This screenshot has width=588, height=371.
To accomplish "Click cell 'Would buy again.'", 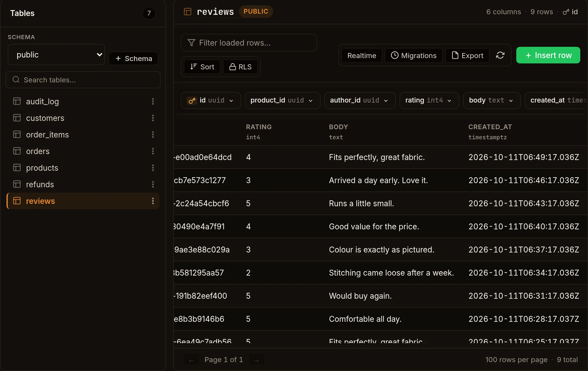I will click(360, 296).
